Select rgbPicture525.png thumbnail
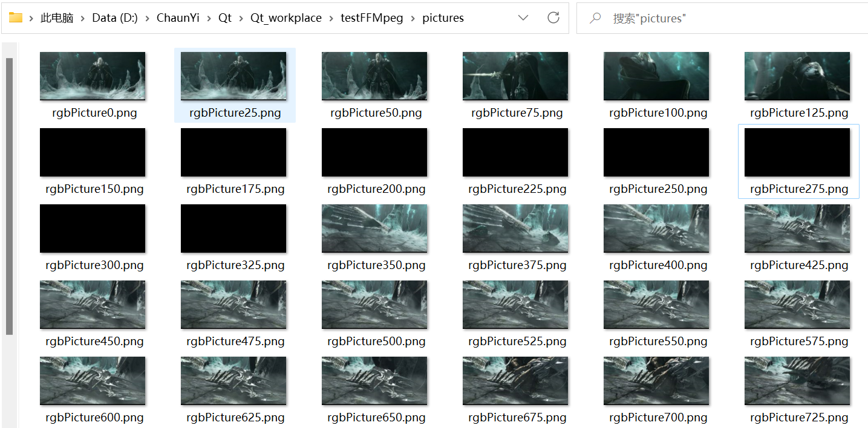The image size is (868, 428). pyautogui.click(x=515, y=304)
